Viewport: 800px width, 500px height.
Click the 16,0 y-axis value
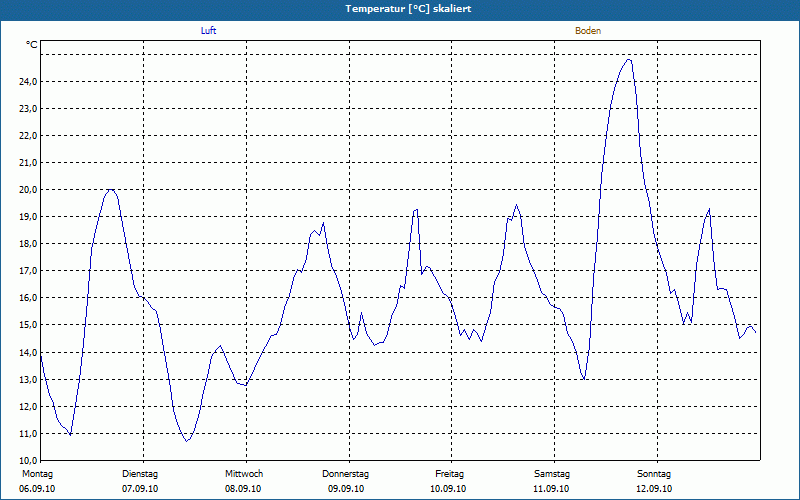(x=28, y=298)
